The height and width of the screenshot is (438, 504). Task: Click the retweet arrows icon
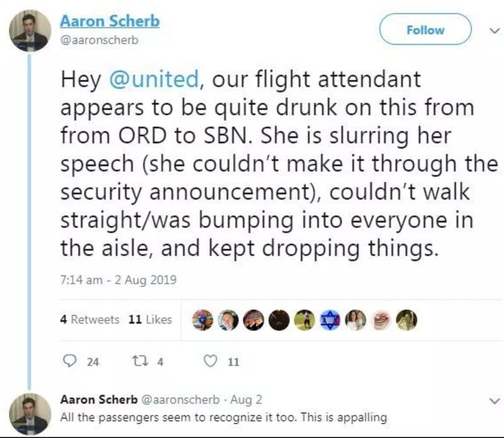point(140,361)
